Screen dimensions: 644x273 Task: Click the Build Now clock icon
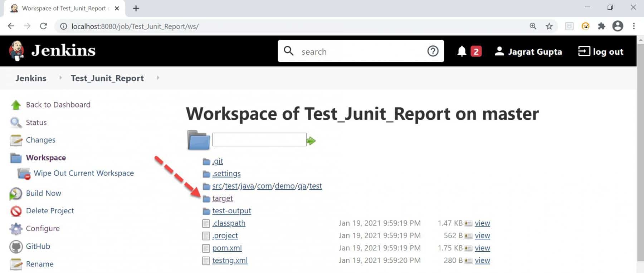16,193
